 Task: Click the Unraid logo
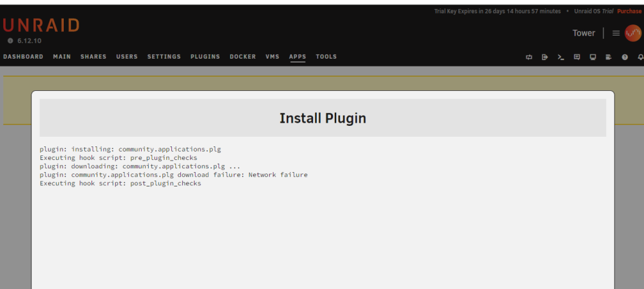click(41, 26)
